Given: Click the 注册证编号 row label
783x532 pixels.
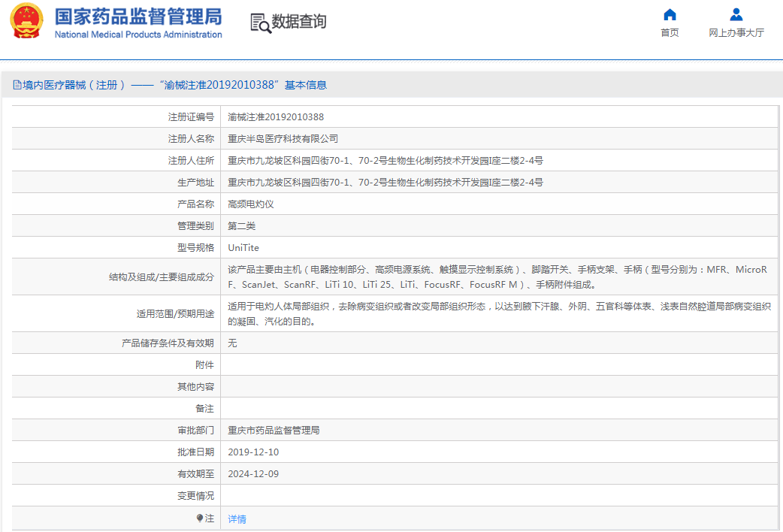Looking at the screenshot, I should click(191, 117).
